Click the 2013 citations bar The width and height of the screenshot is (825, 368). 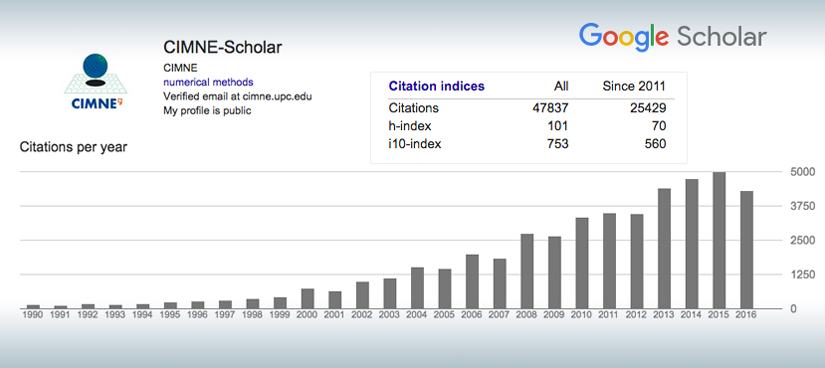(664, 248)
